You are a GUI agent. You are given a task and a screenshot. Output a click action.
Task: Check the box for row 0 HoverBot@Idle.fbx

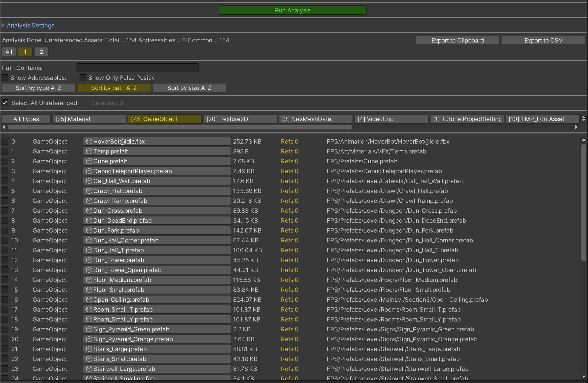pyautogui.click(x=5, y=141)
